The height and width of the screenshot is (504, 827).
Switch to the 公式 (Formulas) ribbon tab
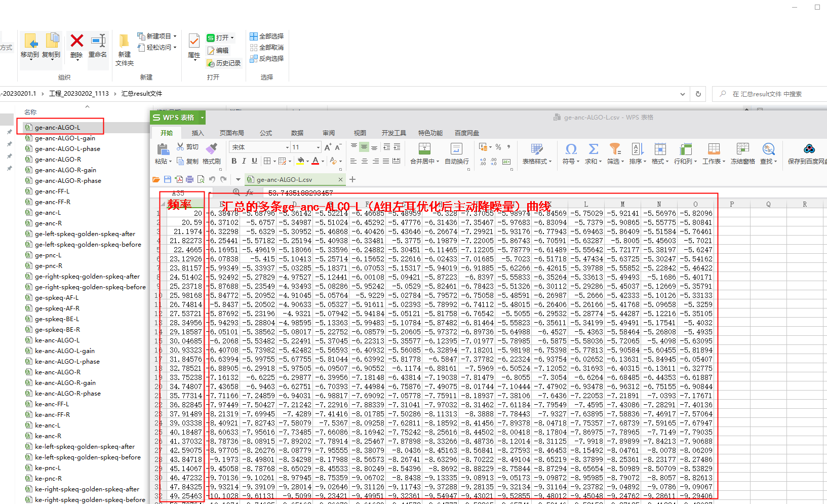pyautogui.click(x=266, y=133)
